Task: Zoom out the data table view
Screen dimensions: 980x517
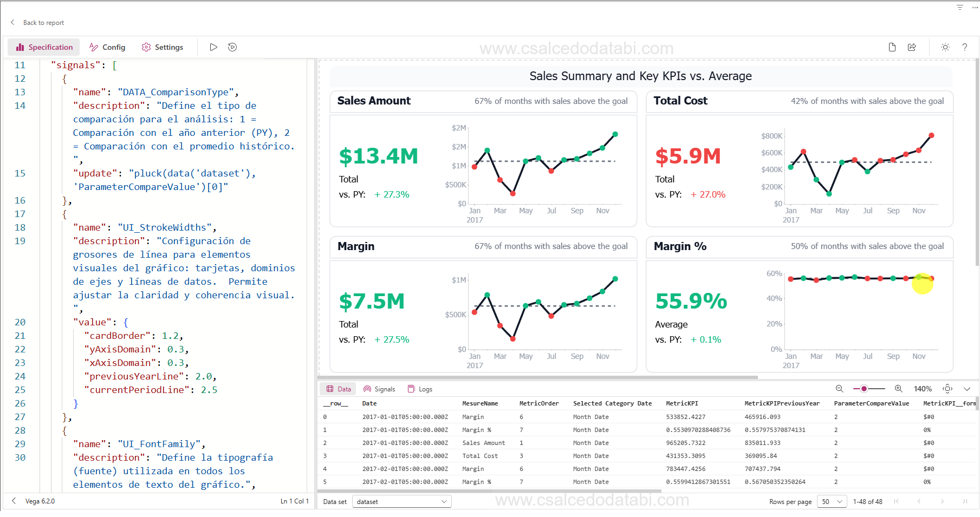Action: click(x=839, y=389)
